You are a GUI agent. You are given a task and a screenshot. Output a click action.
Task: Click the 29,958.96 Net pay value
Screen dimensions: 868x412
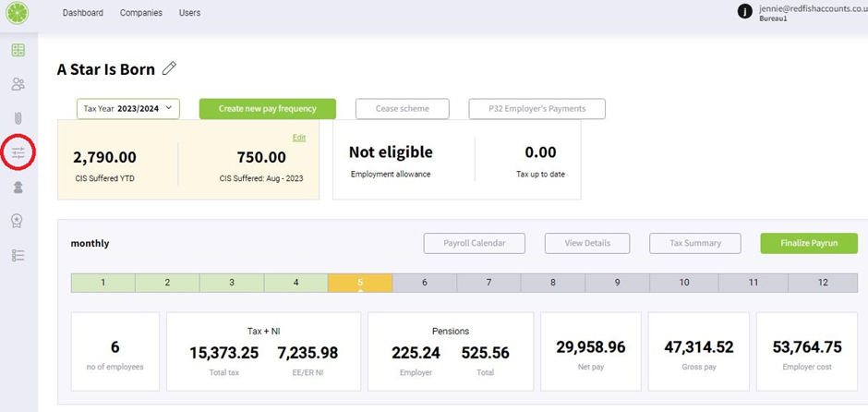591,347
